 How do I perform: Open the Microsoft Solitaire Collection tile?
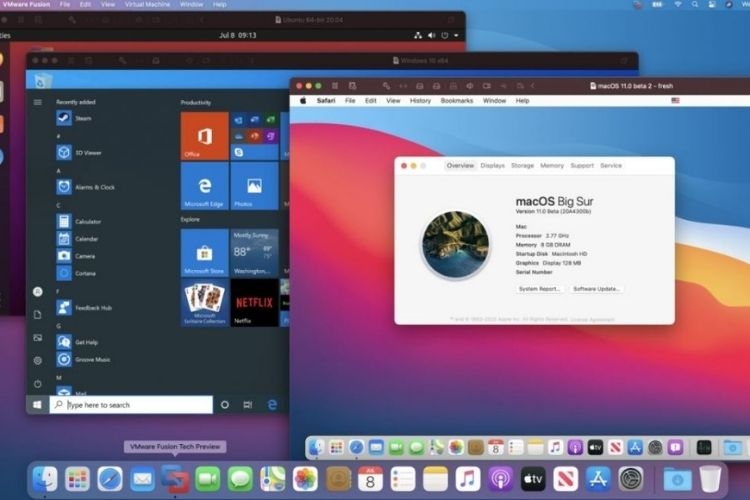[x=205, y=302]
